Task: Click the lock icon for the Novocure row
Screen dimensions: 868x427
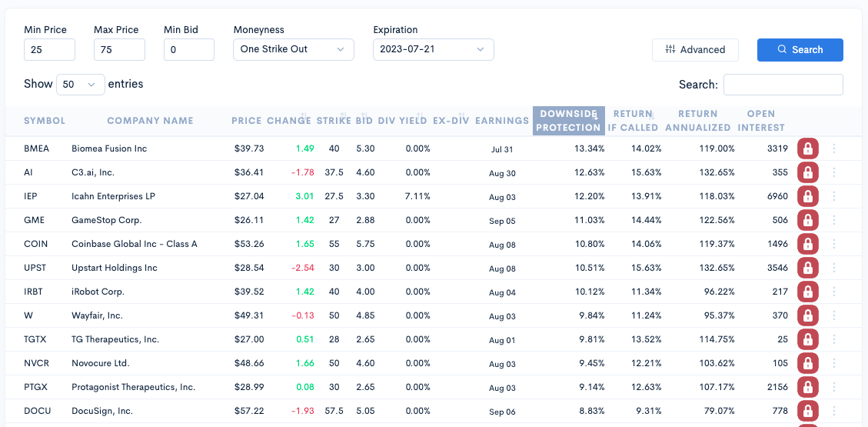Action: [808, 363]
